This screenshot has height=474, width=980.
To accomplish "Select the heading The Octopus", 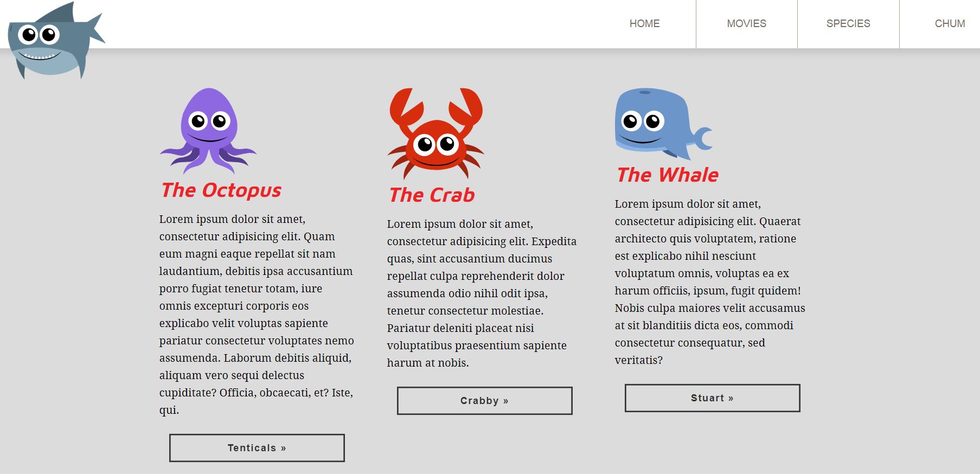I will click(x=221, y=190).
